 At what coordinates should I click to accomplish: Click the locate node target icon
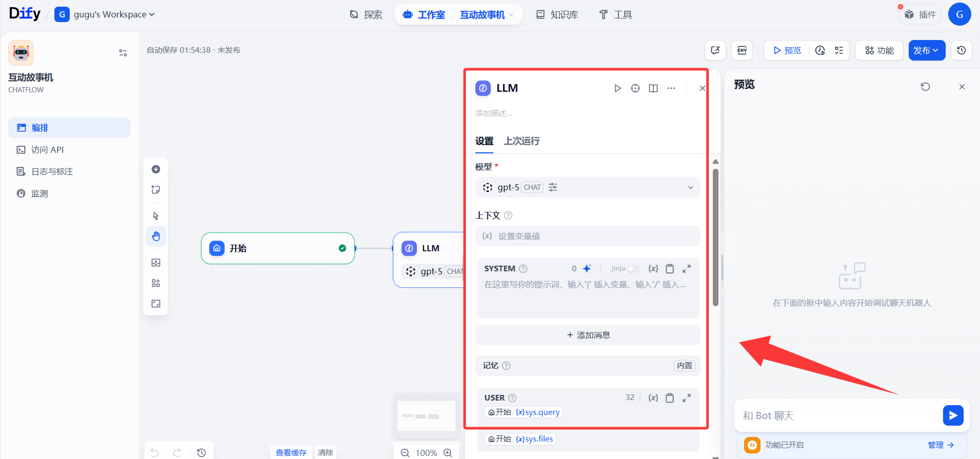(635, 88)
